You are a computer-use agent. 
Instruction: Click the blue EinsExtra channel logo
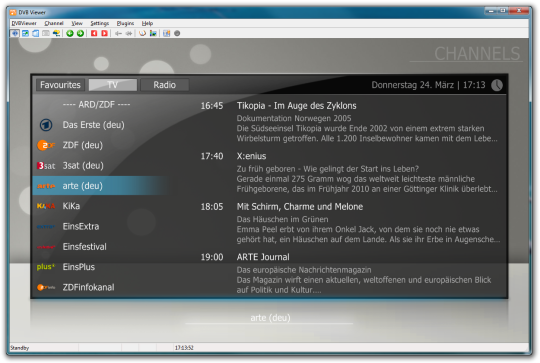(x=46, y=227)
